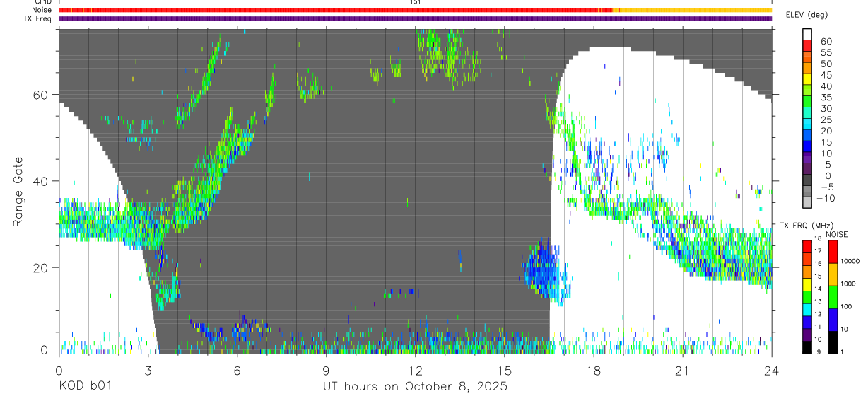868x401 pixels.
Task: Click the purple TX Freq strip at top
Action: pyautogui.click(x=415, y=18)
